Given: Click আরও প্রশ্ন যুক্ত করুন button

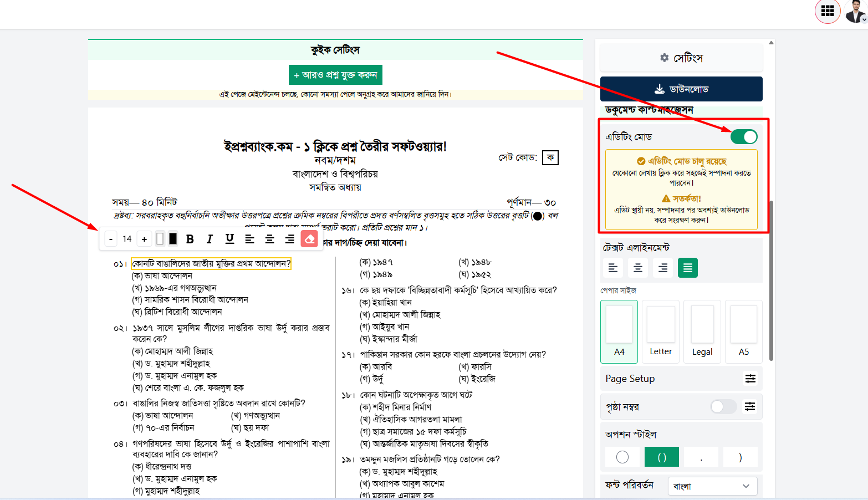Looking at the screenshot, I should click(335, 75).
